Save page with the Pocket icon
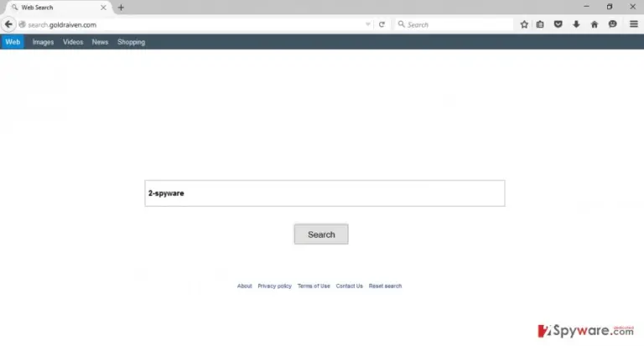Viewport: 644px width, 346px height. pyautogui.click(x=558, y=24)
